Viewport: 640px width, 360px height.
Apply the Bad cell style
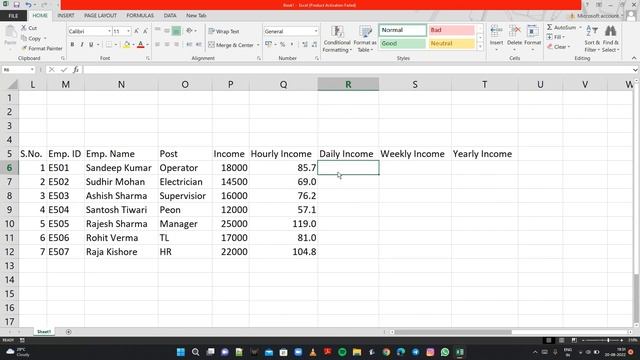coord(452,30)
